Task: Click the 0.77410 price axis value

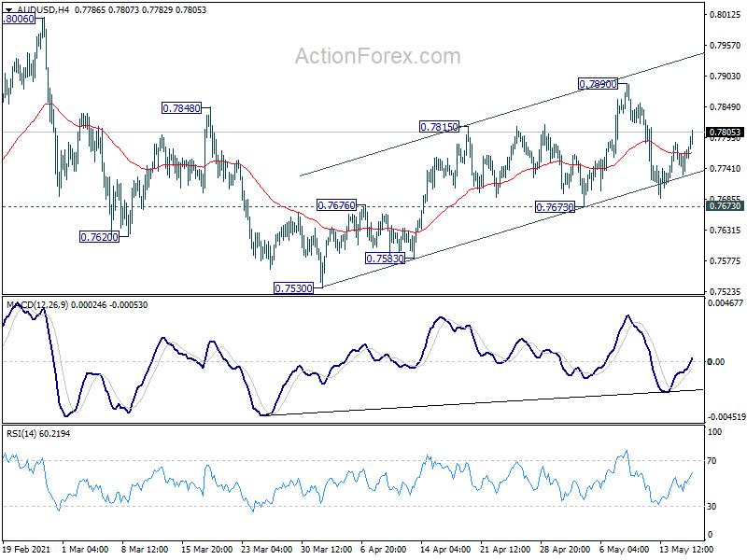Action: pyautogui.click(x=726, y=169)
